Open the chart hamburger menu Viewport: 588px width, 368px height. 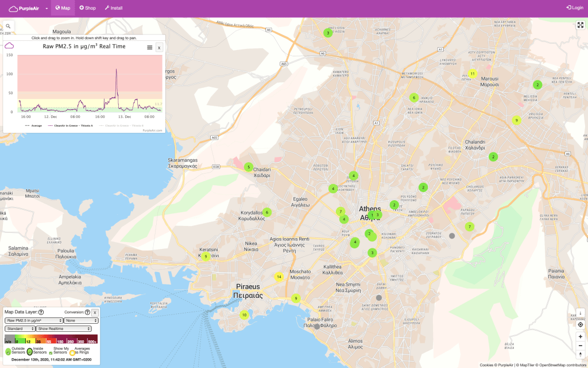click(149, 47)
